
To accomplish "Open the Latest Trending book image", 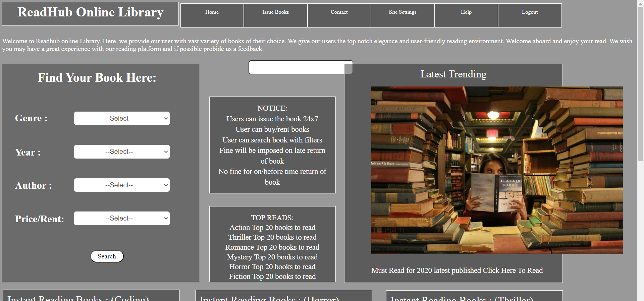I will pos(497,170).
